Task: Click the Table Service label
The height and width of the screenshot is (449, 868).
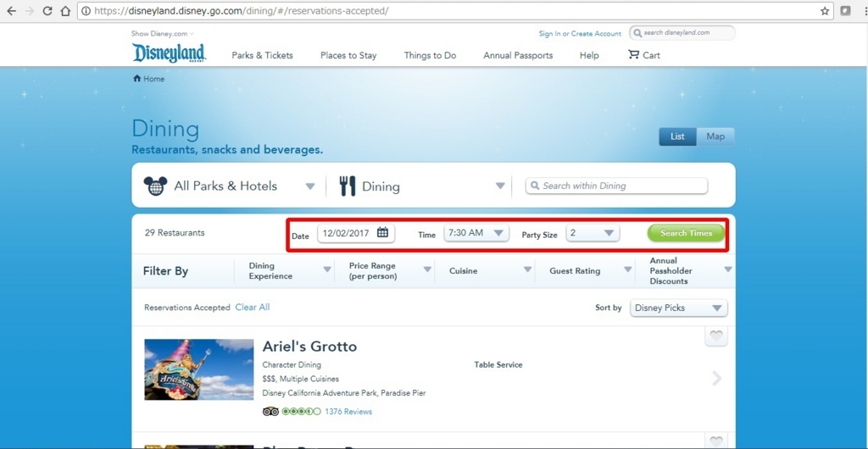Action: coord(498,365)
